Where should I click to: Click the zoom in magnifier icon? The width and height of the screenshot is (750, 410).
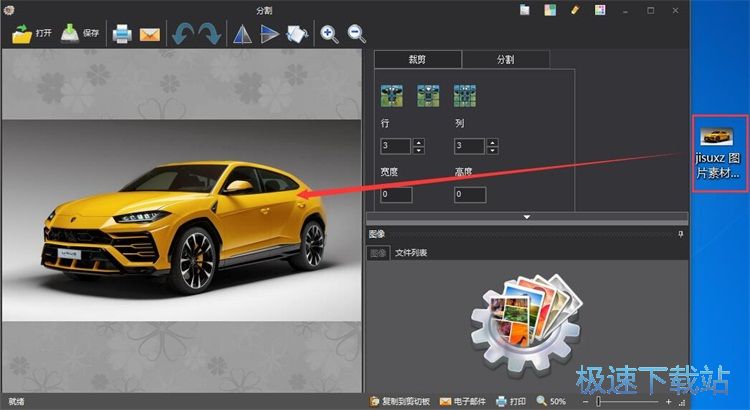(329, 34)
